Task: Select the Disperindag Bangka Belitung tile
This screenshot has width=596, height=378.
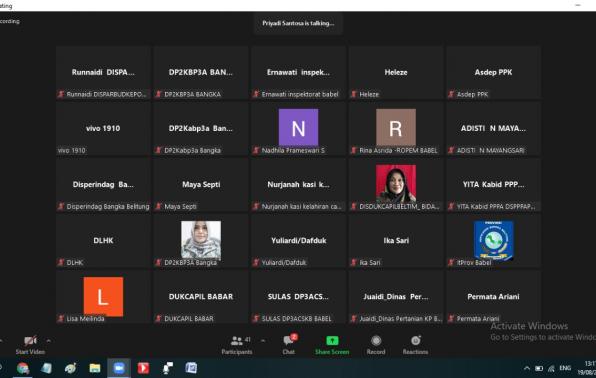Action: click(x=103, y=184)
